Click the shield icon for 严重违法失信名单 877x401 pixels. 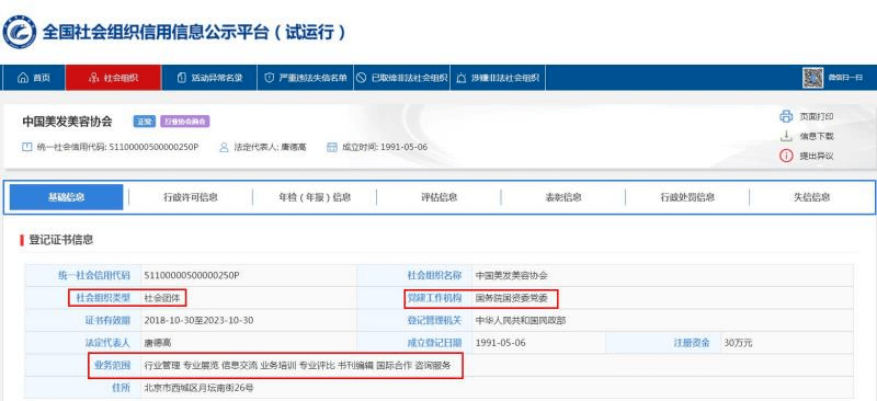tap(269, 78)
